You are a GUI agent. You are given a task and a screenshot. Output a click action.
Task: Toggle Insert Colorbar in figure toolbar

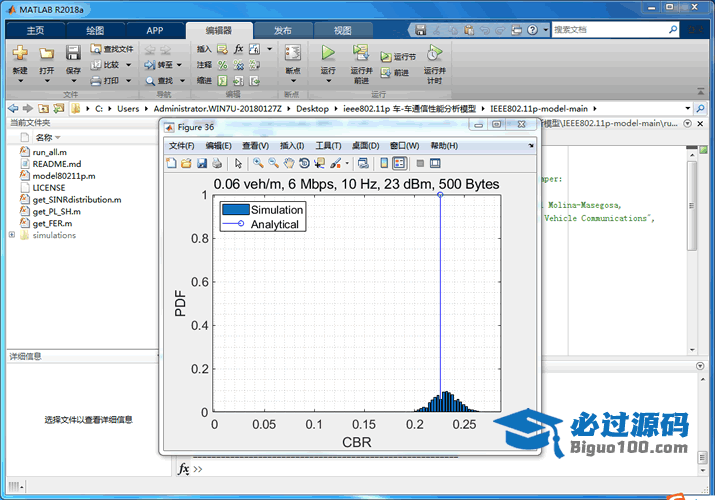point(384,163)
